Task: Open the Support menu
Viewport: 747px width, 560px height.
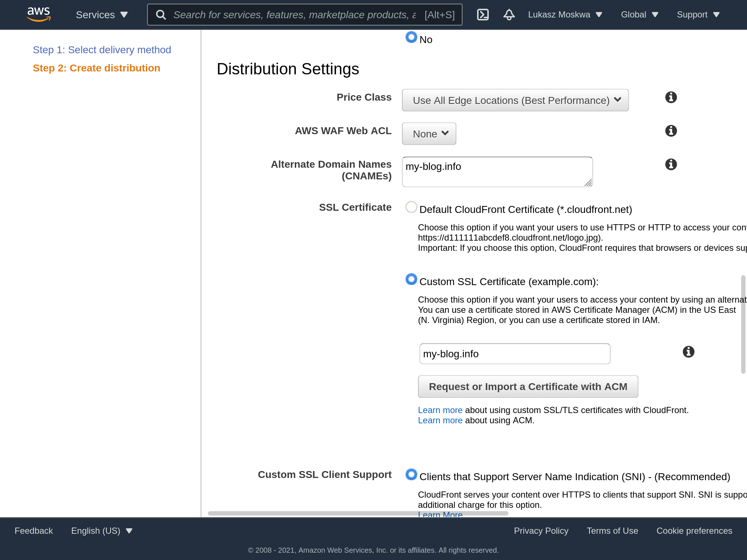Action: tap(698, 15)
